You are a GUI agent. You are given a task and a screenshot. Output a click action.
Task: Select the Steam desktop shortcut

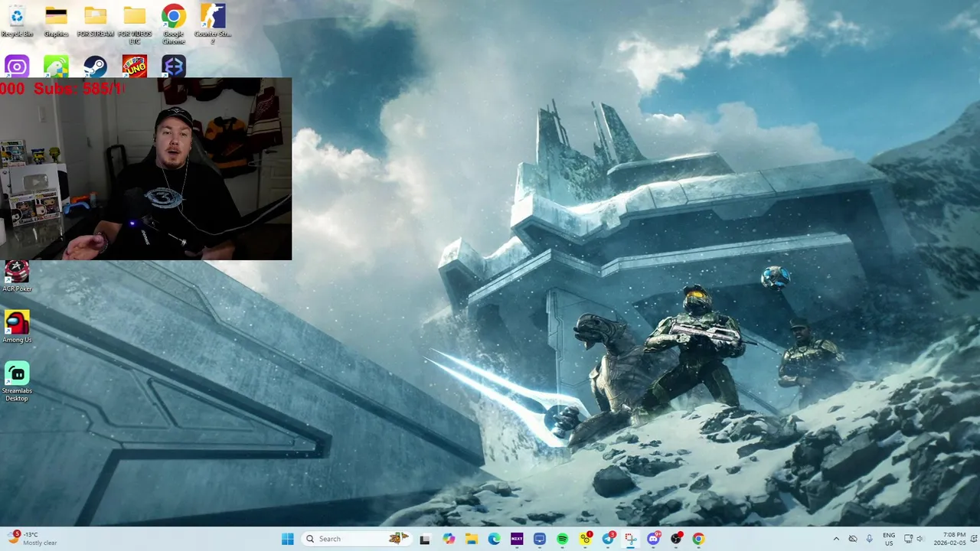(x=95, y=67)
